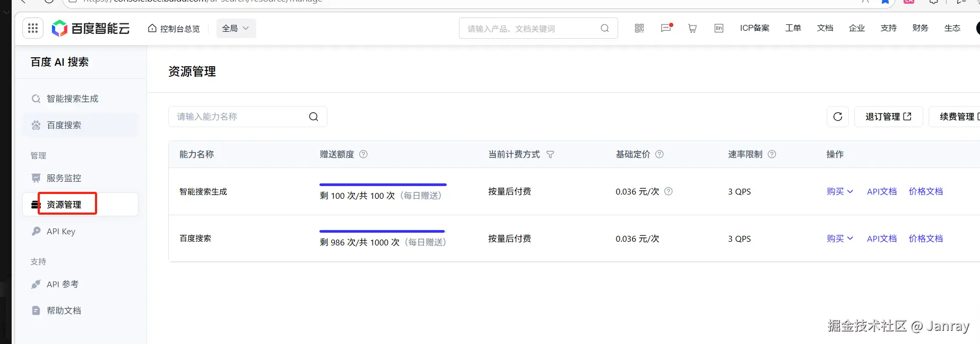Viewport: 980px width, 344px height.
Task: Click the capability name search magnifier icon
Action: pos(314,117)
